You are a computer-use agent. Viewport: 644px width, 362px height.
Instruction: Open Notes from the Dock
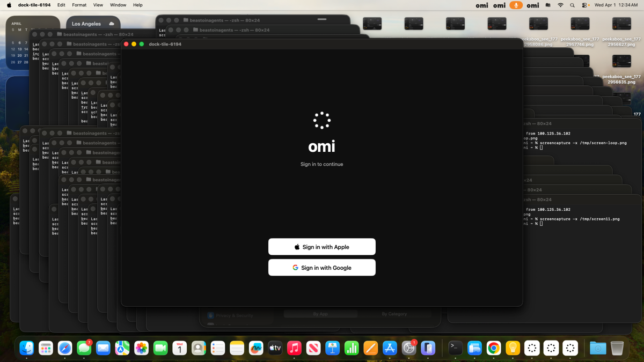pos(237,348)
